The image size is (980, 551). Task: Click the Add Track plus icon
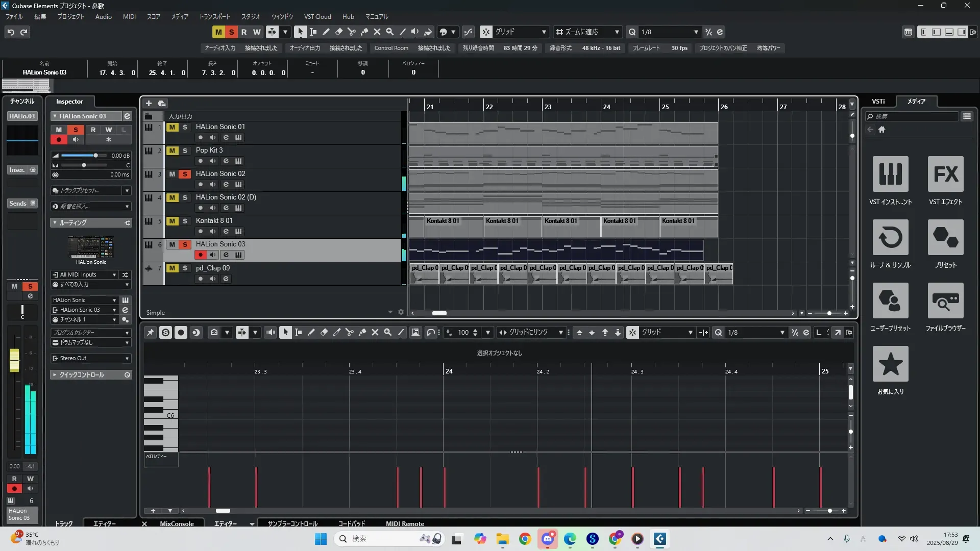pos(149,103)
